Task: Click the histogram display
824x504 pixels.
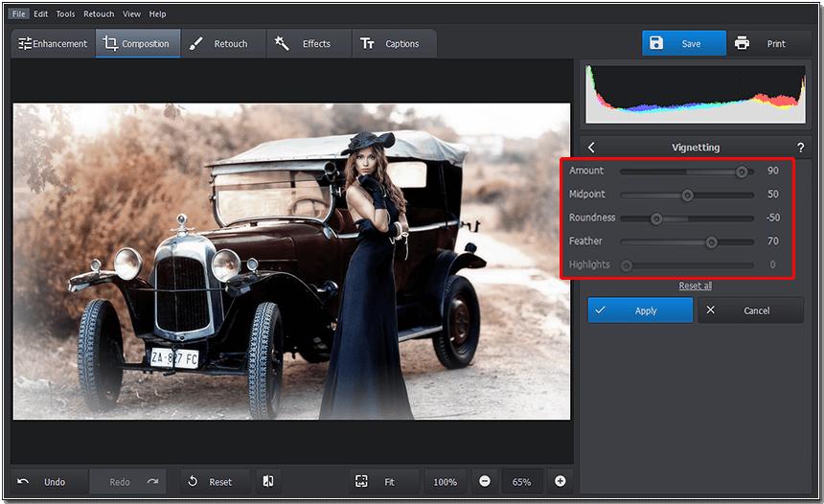Action: pyautogui.click(x=696, y=94)
